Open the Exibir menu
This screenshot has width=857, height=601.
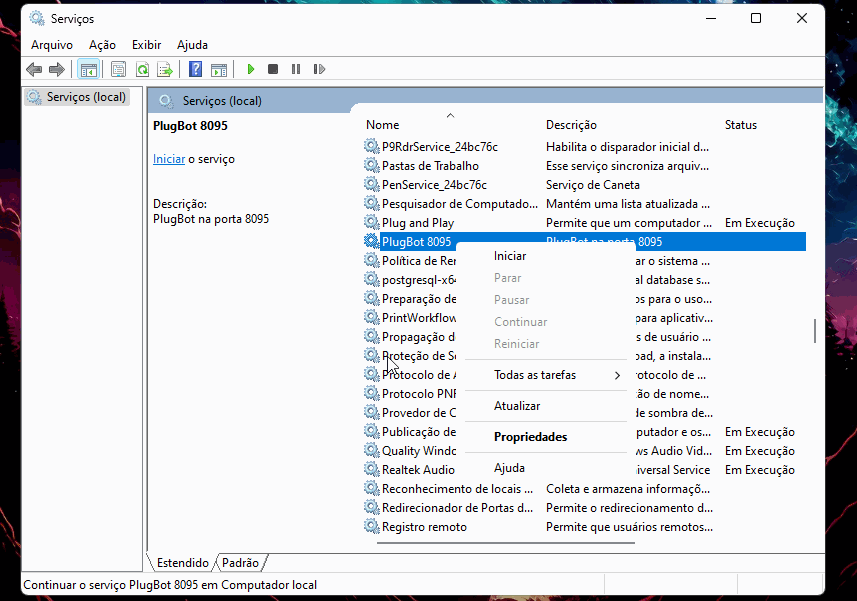click(x=146, y=45)
